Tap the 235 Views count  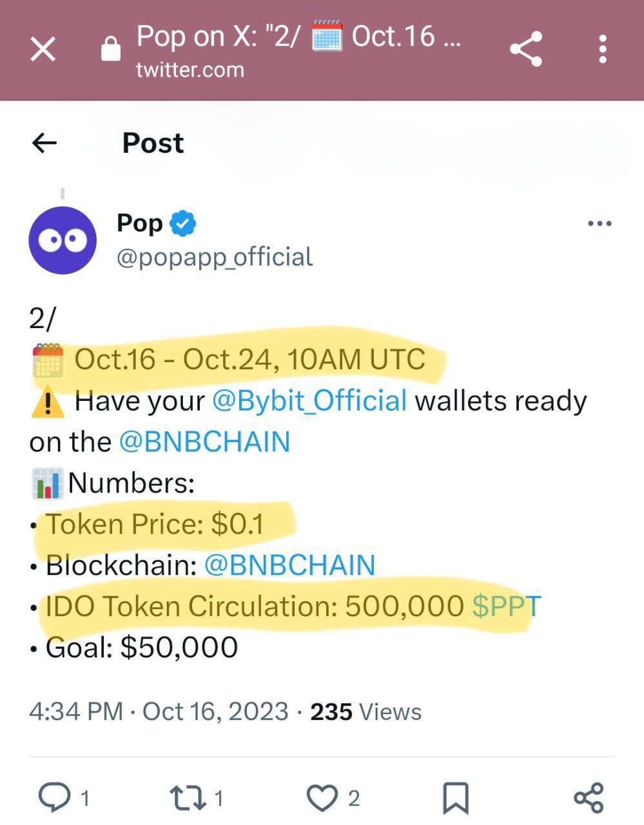(366, 712)
